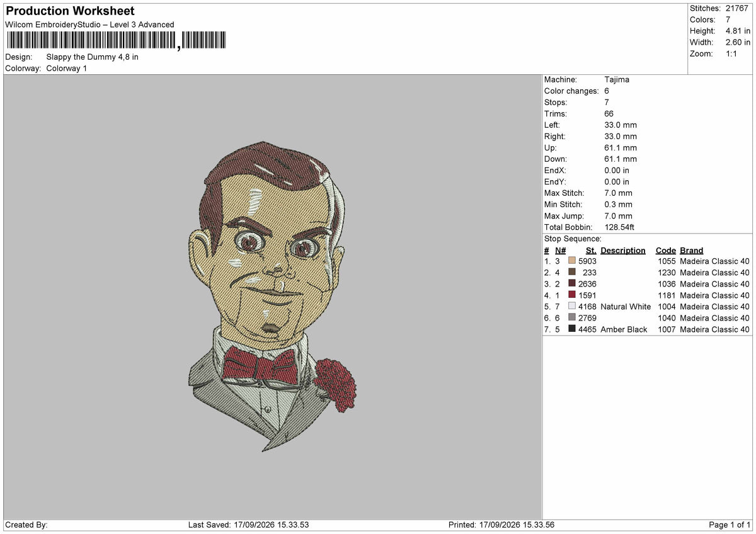Click the Natural White thread swatch
Image resolution: width=756 pixels, height=534 pixels.
pos(572,306)
